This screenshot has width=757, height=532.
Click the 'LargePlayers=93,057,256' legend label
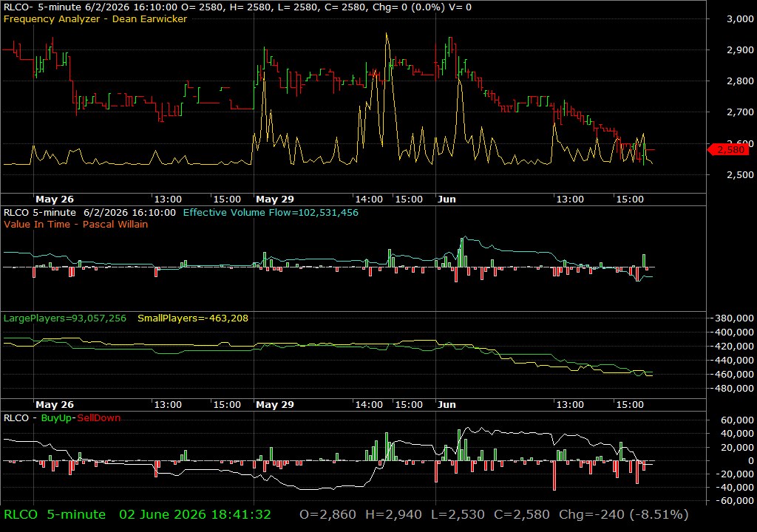[65, 318]
